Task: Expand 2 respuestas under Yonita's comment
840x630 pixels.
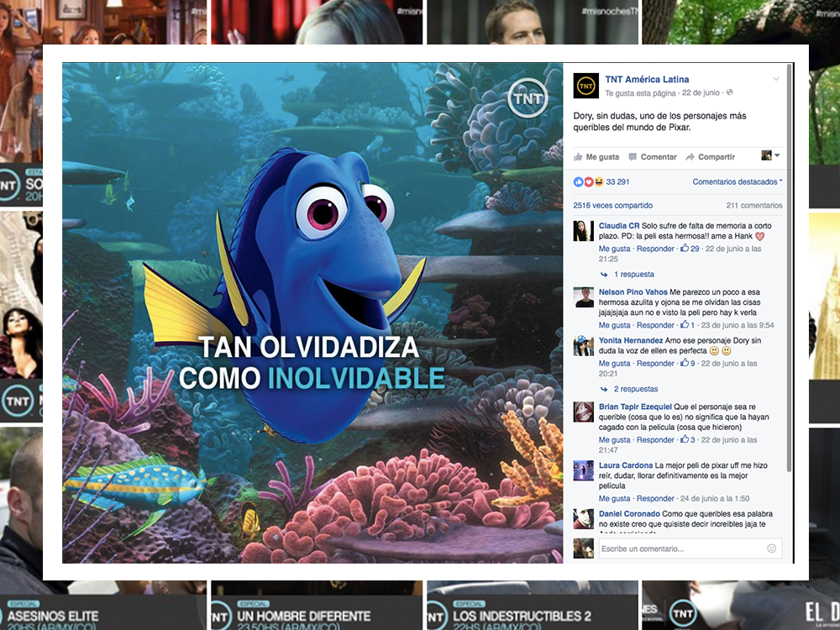Action: click(629, 389)
